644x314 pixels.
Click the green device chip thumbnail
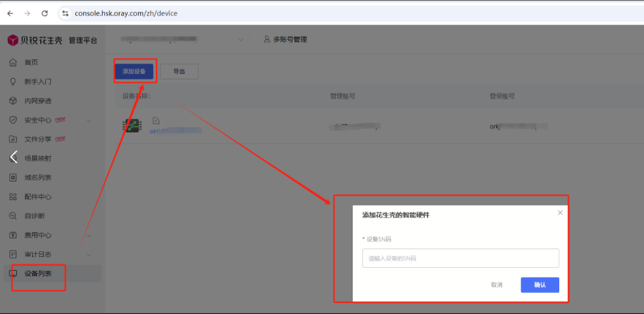click(132, 125)
